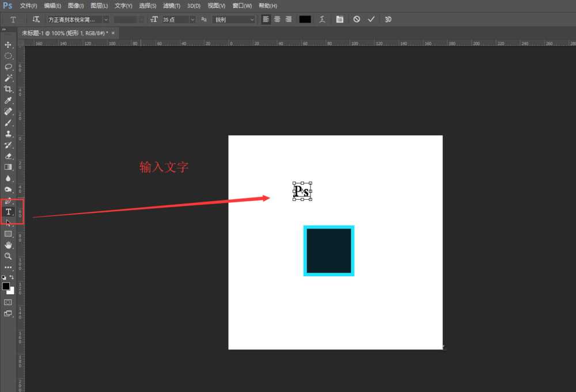Open the 图层(L) menu
This screenshot has height=392, width=576.
coord(99,5)
